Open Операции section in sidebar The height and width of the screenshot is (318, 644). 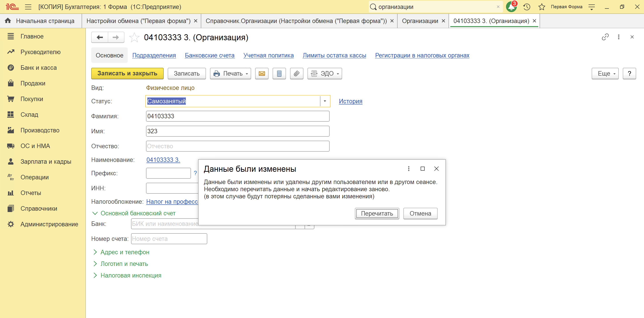34,177
